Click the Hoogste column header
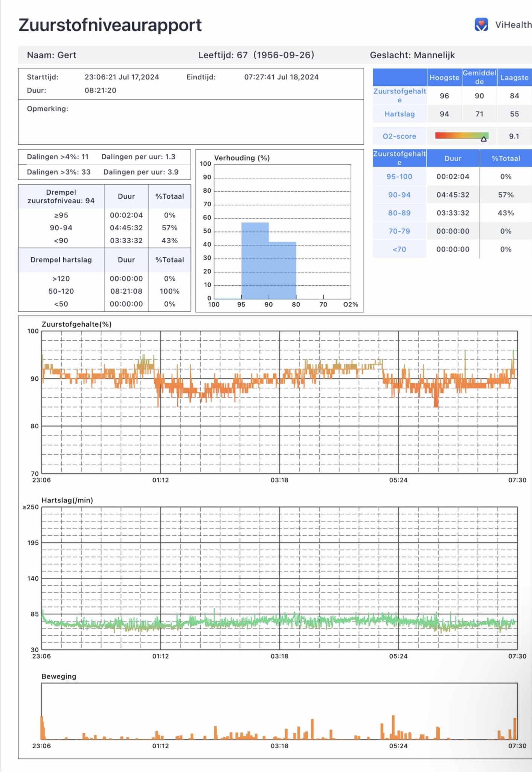 pos(444,78)
